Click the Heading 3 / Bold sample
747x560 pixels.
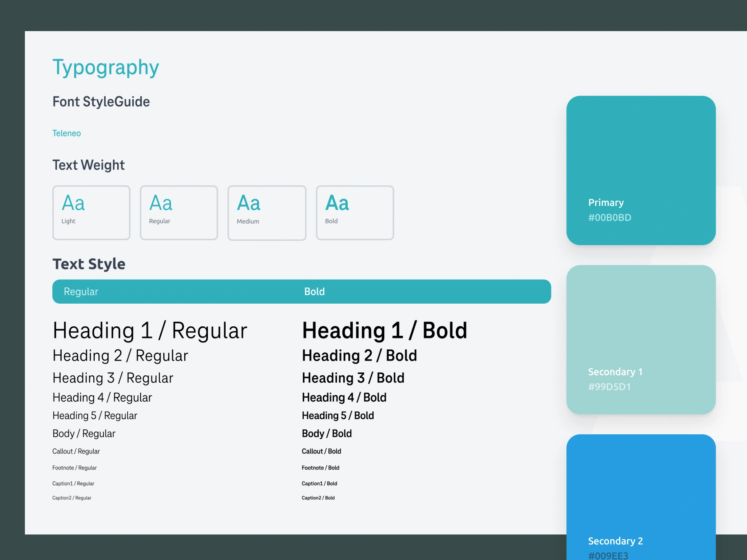coord(353,378)
